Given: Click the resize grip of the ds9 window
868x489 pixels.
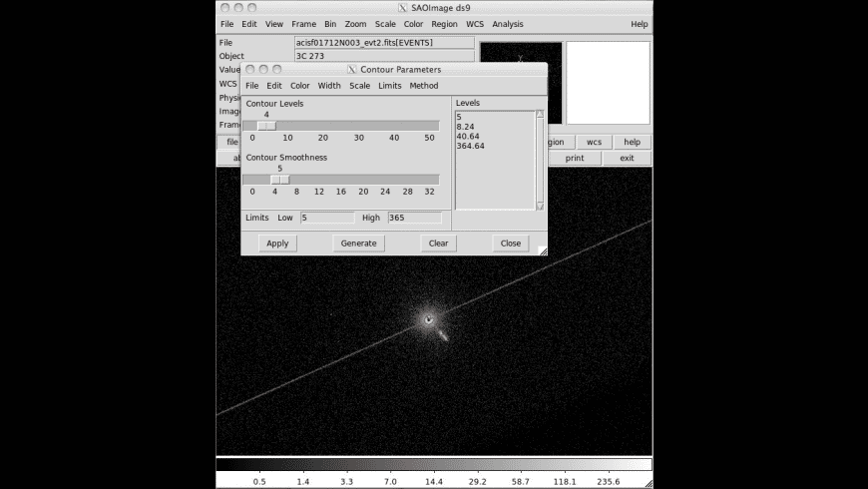Looking at the screenshot, I should (x=649, y=483).
